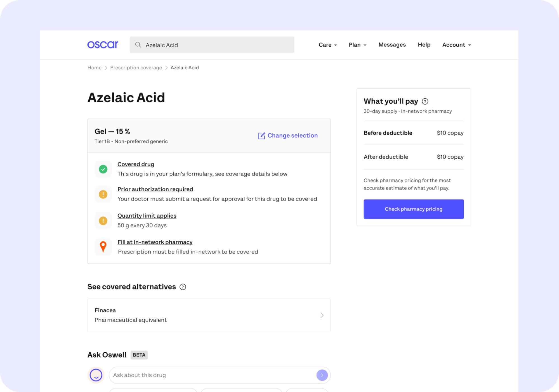
Task: Open Prior authorization required link
Action: click(155, 189)
